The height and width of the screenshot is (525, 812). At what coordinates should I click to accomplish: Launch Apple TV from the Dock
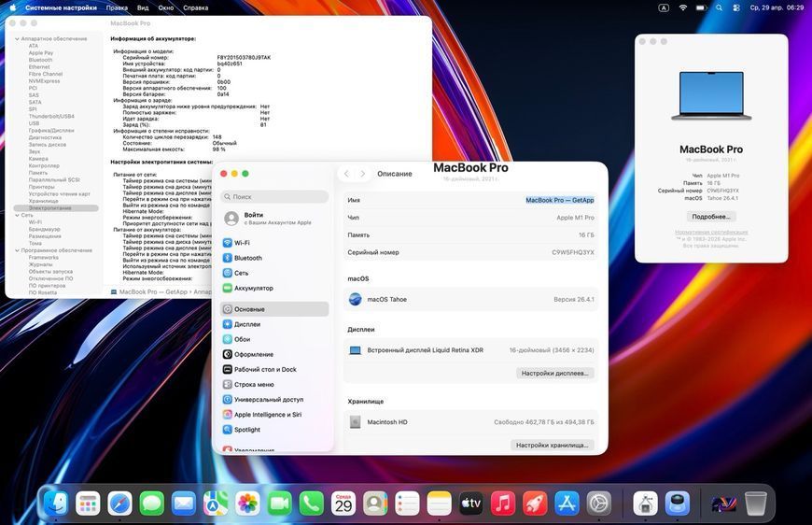point(471,503)
